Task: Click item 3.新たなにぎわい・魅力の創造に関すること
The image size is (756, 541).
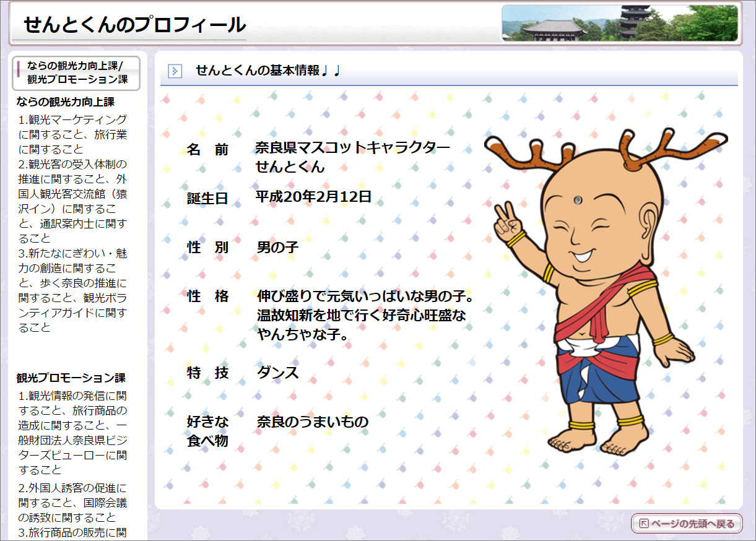Action: [72, 290]
